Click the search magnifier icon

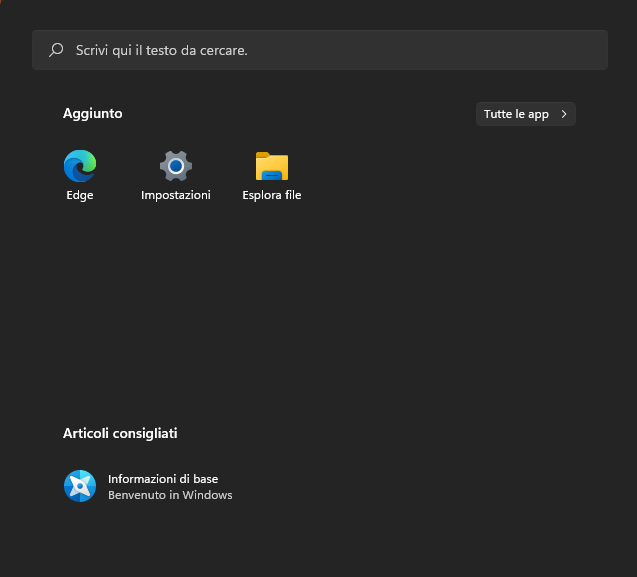pyautogui.click(x=56, y=50)
